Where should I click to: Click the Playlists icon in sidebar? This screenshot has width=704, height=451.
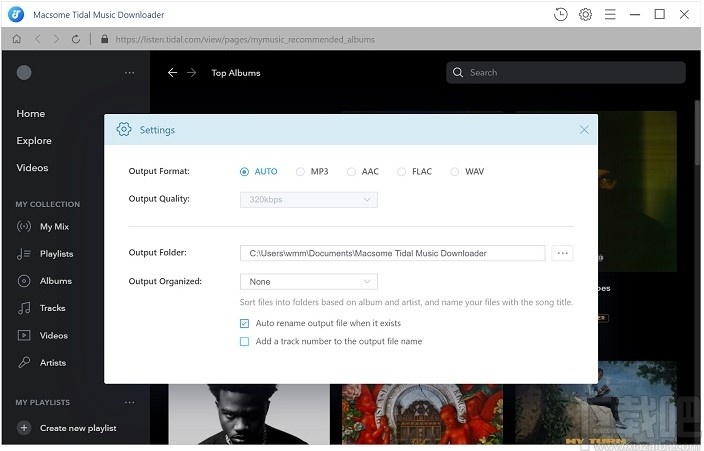tap(24, 254)
